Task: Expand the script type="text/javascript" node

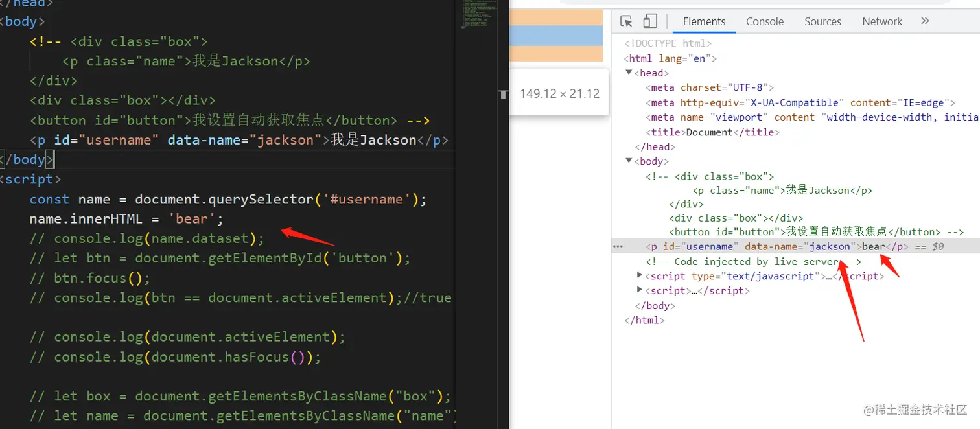Action: click(x=640, y=276)
